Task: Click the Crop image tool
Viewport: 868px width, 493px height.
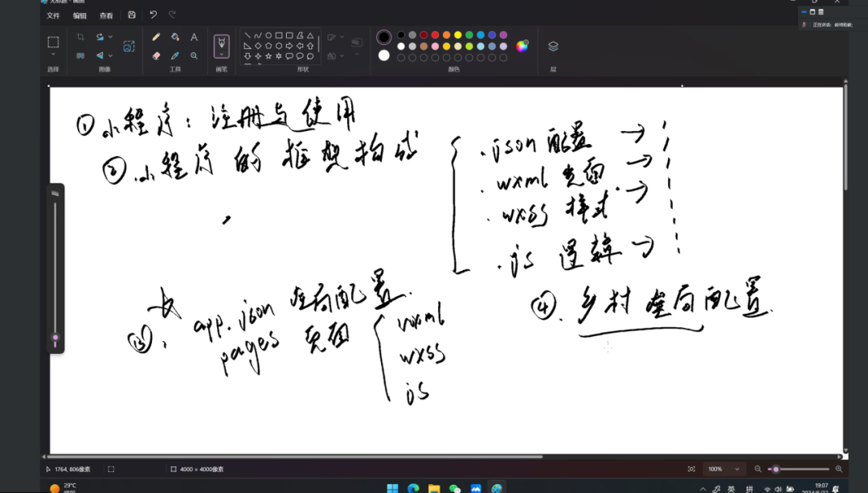Action: [x=80, y=37]
